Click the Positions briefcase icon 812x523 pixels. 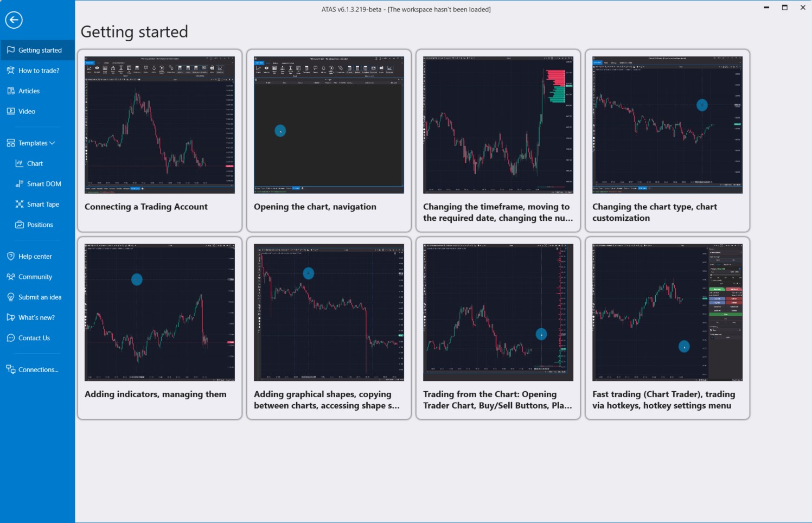20,225
